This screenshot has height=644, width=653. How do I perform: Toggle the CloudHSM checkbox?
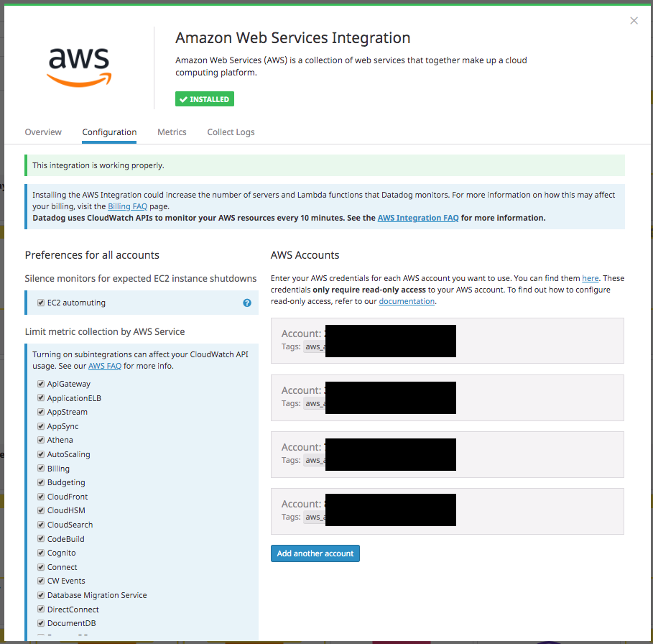[41, 510]
